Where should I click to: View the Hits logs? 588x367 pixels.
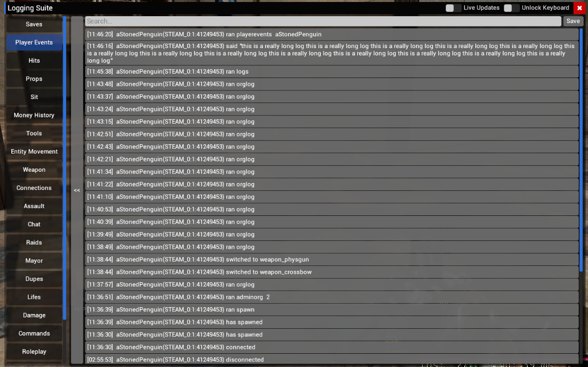[34, 60]
